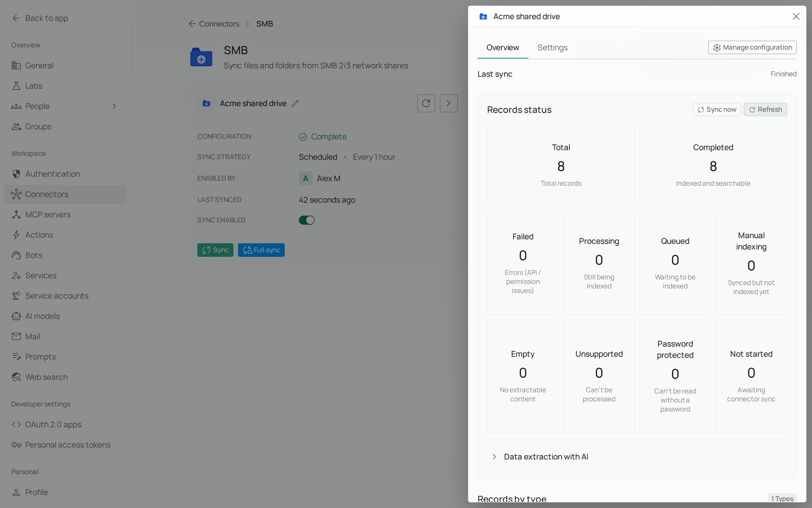Click the pencil icon next to Acme shared drive
Screen dimensions: 812x508
pyautogui.click(x=295, y=104)
